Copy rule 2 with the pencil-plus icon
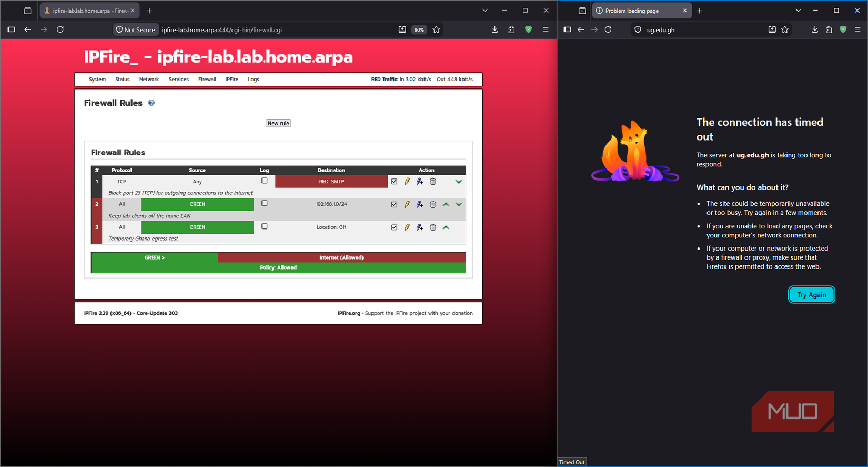 point(420,204)
